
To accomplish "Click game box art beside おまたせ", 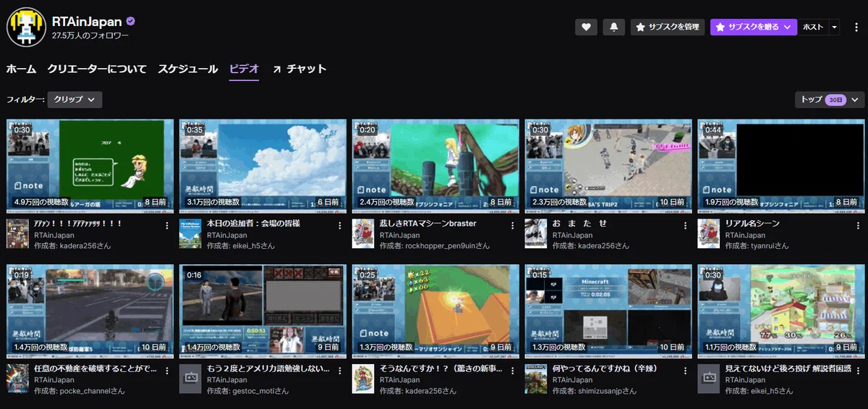I will click(536, 234).
